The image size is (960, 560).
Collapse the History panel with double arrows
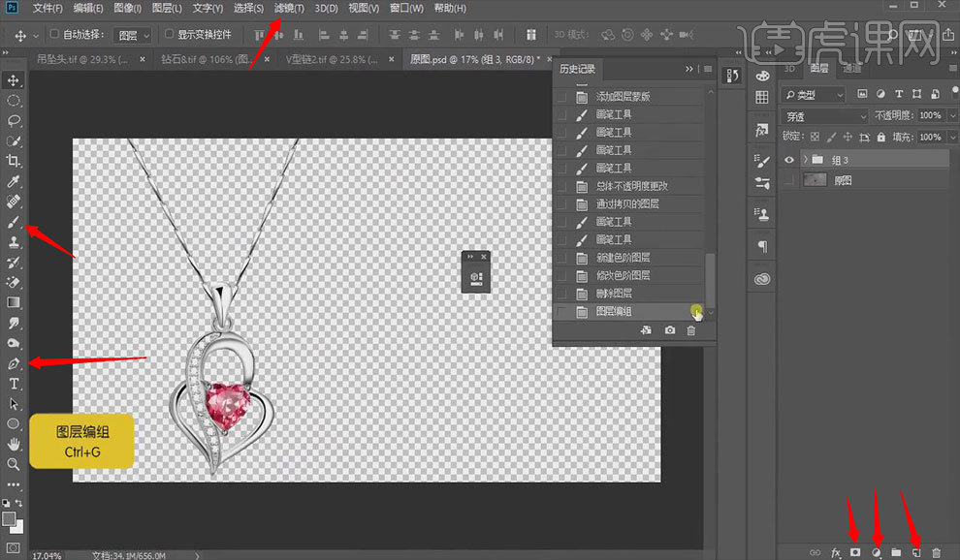tap(688, 69)
